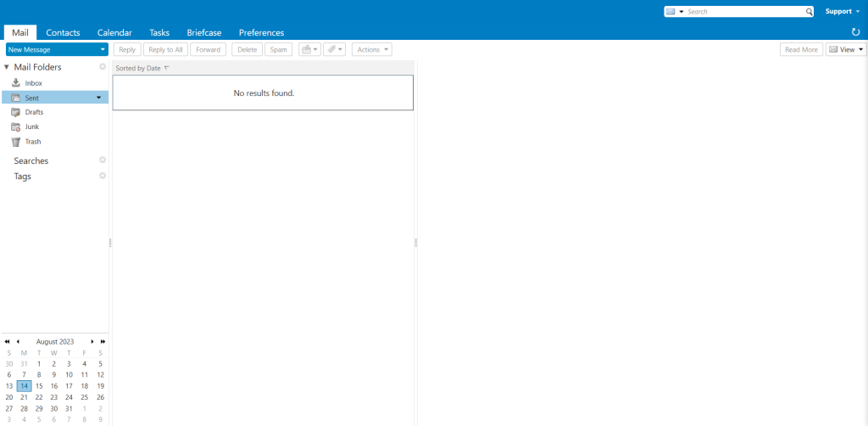Select the Junk folder
Screen dimensions: 868x426
[31, 126]
